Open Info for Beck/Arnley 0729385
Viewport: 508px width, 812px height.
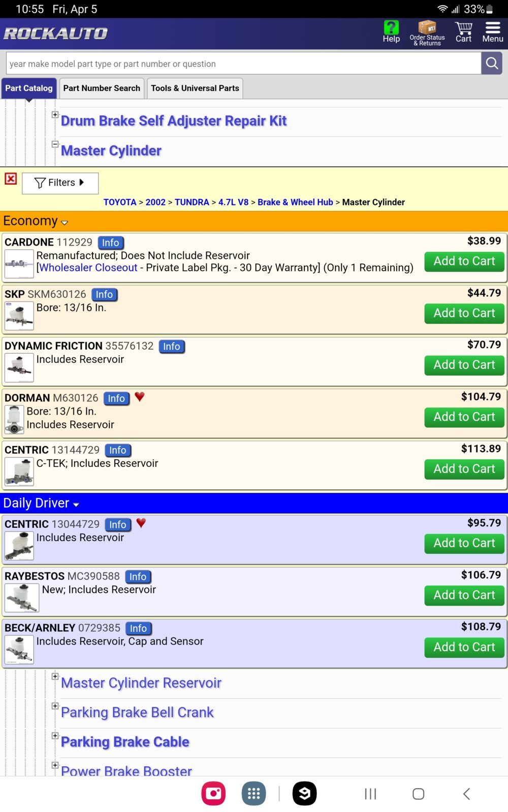coord(138,628)
